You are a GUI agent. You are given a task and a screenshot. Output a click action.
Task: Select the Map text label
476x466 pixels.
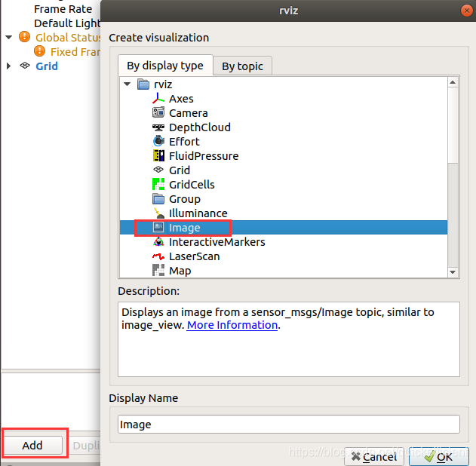[180, 271]
